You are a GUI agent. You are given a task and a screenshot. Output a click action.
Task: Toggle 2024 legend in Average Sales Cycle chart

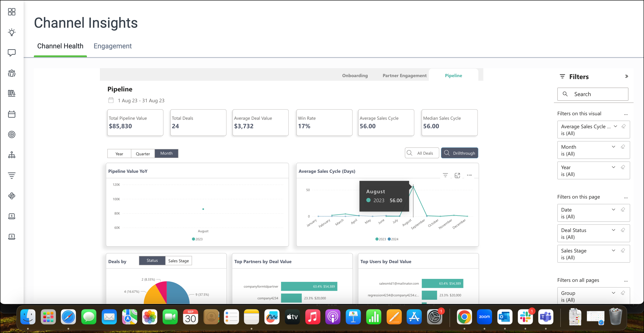point(393,239)
